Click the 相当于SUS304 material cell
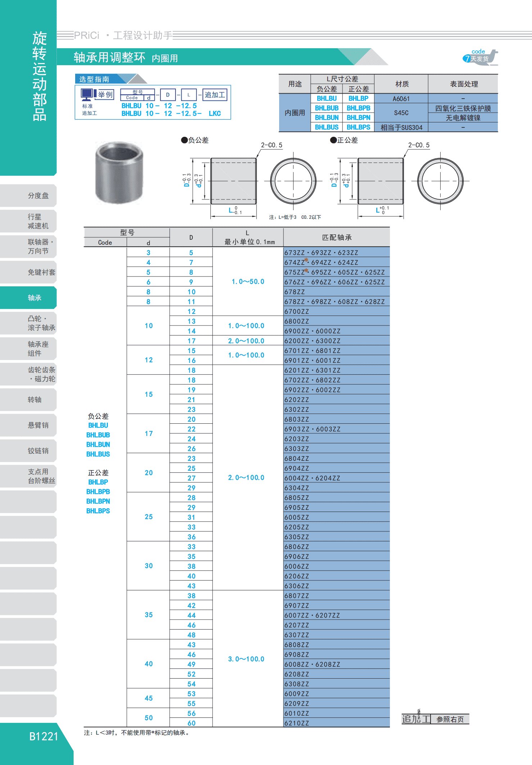This screenshot has width=532, height=765. click(x=401, y=127)
